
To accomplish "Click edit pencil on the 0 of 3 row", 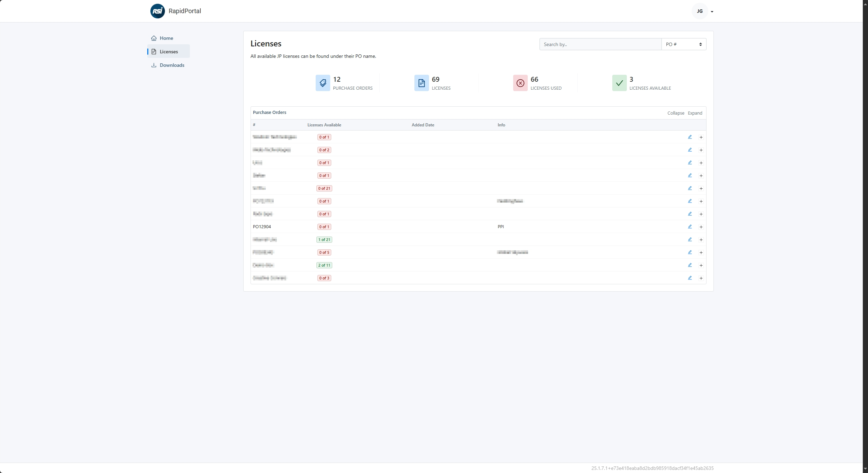I will coord(690,278).
